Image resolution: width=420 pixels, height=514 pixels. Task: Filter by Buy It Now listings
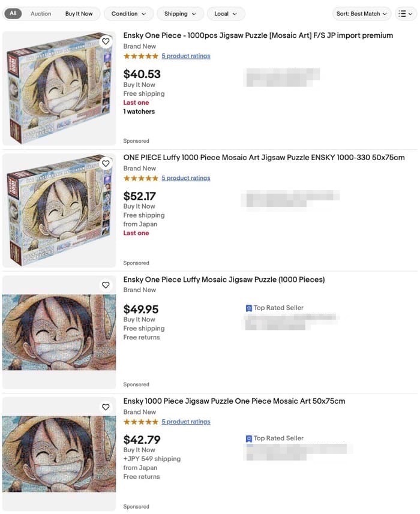pyautogui.click(x=79, y=14)
